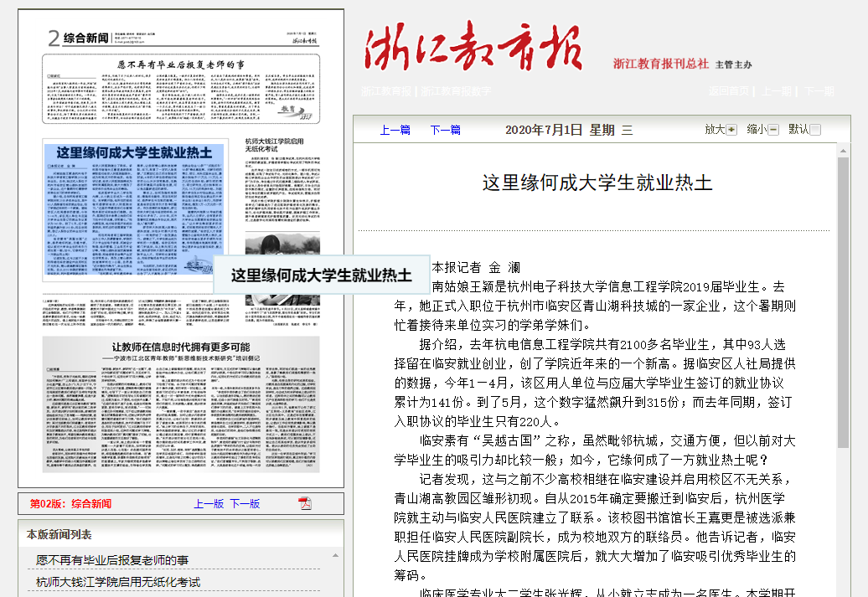Click 上一期 for the previous issue

tap(777, 91)
